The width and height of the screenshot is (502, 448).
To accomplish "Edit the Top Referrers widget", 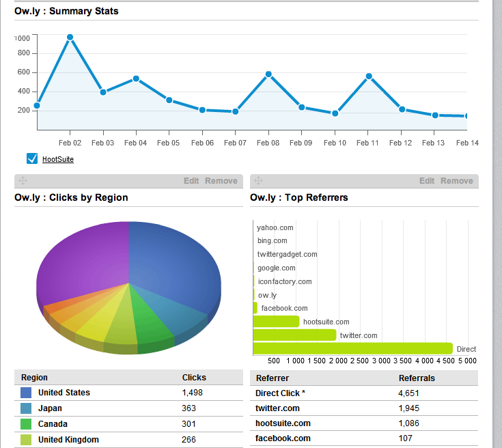I will pyautogui.click(x=427, y=181).
